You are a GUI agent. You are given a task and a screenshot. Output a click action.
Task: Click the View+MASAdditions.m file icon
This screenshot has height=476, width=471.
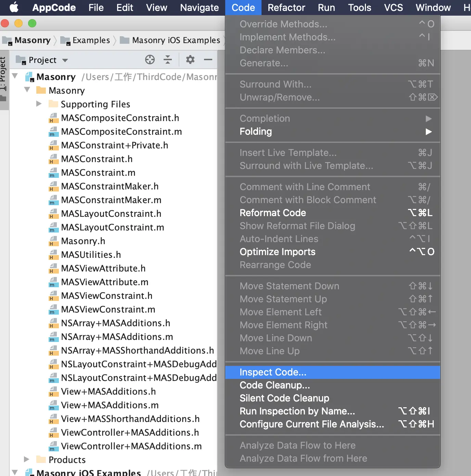pos(53,405)
